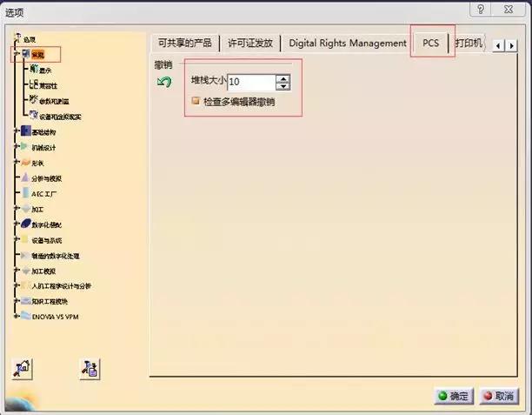
Task: Select the 人机工程学设计与分析 ergonomics icon
Action: point(25,285)
